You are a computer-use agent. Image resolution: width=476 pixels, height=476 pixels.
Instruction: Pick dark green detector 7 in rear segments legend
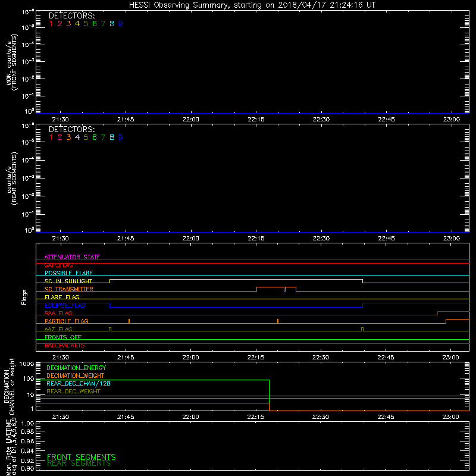pyautogui.click(x=103, y=137)
